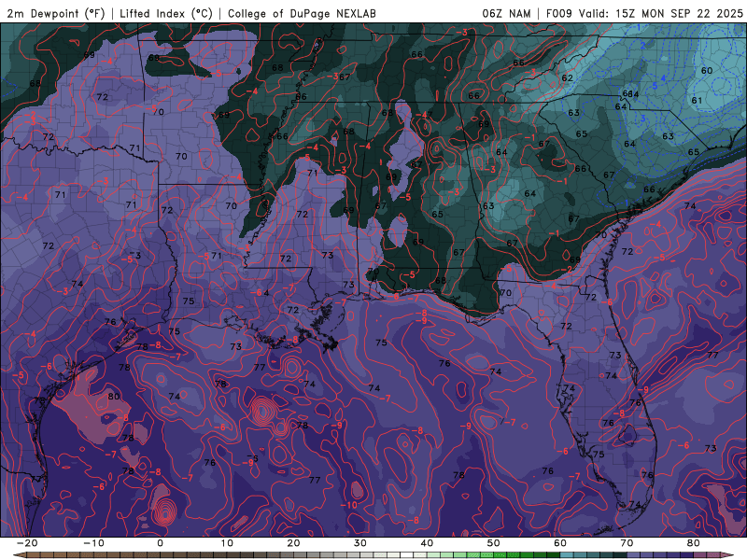Viewport: 747px width, 560px height.
Task: Click the '2m Dewpoint (°F)' title text
Action: tap(55, 13)
